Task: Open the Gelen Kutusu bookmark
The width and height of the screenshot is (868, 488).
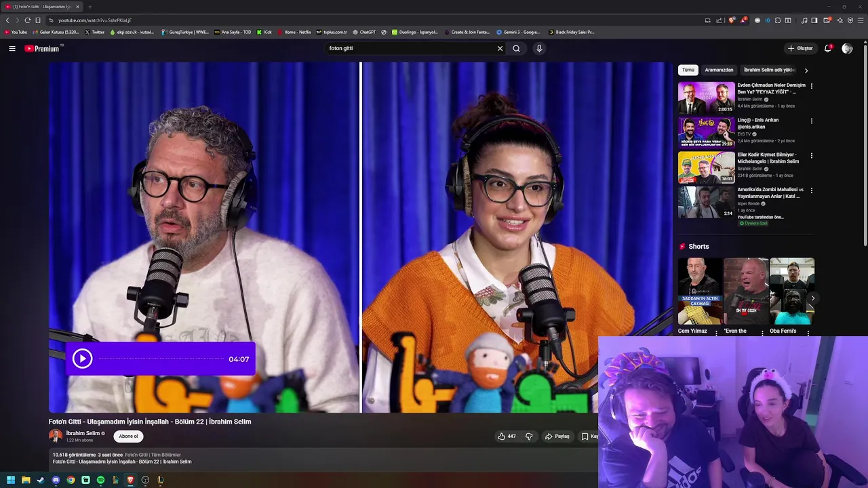Action: (x=56, y=32)
